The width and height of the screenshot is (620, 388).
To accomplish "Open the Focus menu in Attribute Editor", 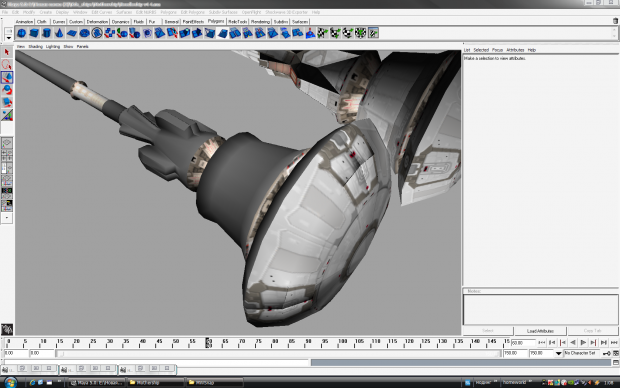I will pyautogui.click(x=497, y=50).
